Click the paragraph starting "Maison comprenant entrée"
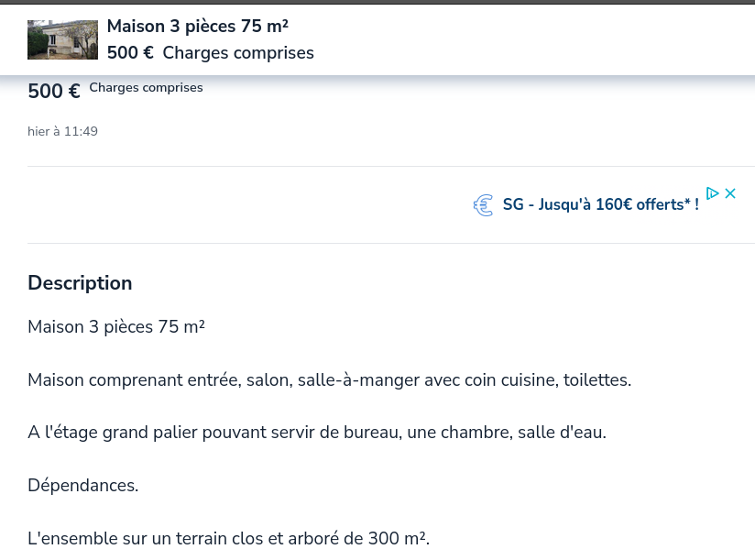The image size is (755, 560). pos(329,379)
